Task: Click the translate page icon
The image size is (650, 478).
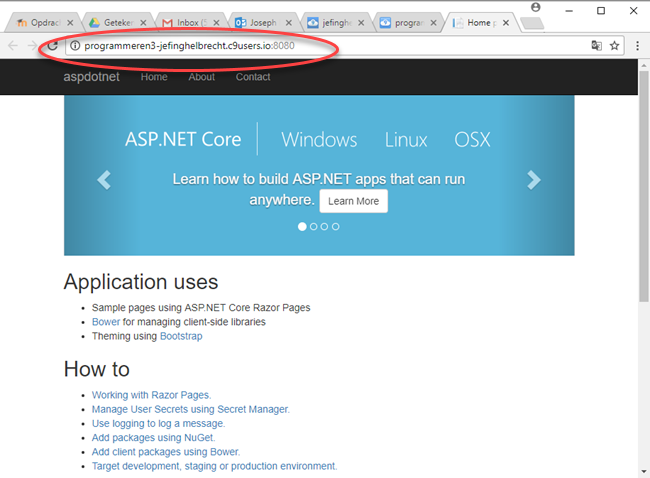Action: coord(597,45)
